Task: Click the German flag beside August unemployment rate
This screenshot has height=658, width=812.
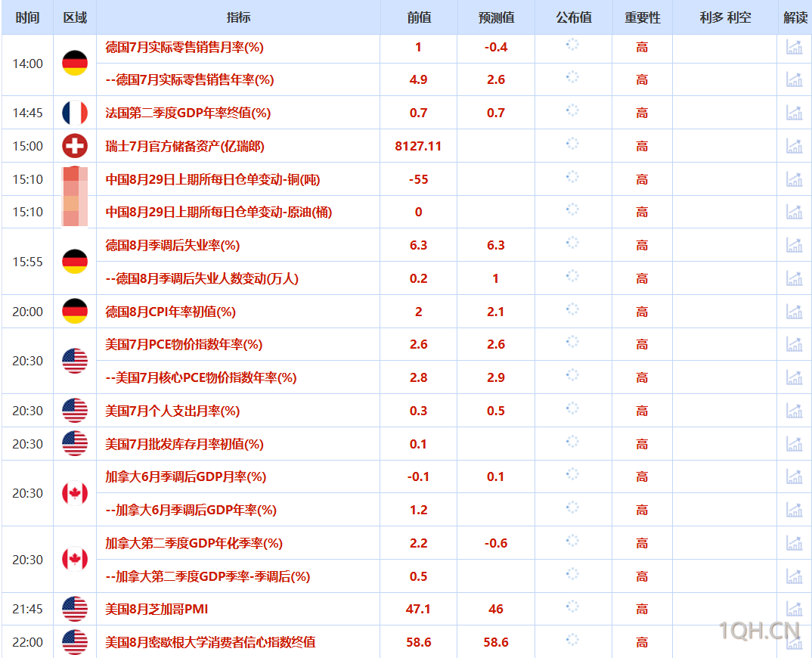Action: coord(73,262)
